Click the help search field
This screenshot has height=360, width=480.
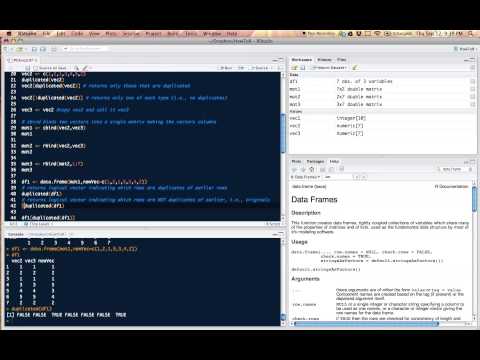(455, 169)
